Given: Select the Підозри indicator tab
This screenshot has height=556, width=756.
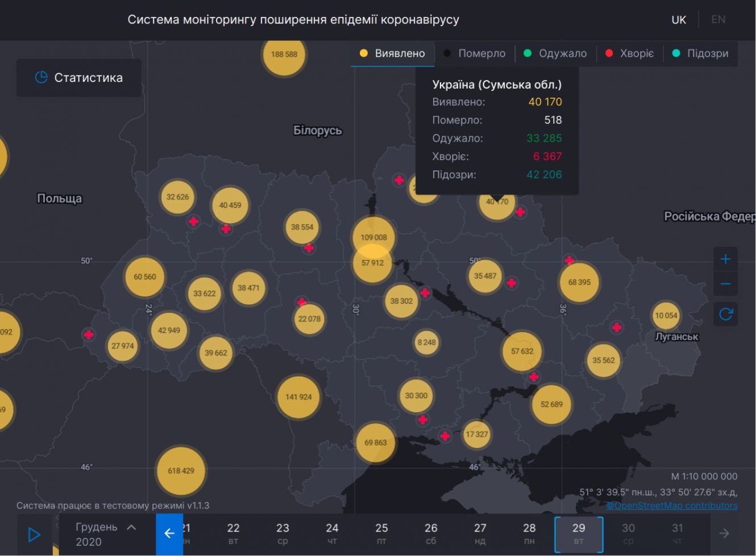Looking at the screenshot, I should point(700,53).
